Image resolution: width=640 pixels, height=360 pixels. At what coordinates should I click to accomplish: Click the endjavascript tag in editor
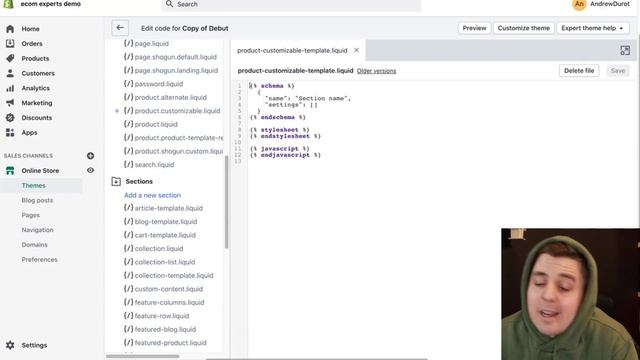click(x=285, y=155)
